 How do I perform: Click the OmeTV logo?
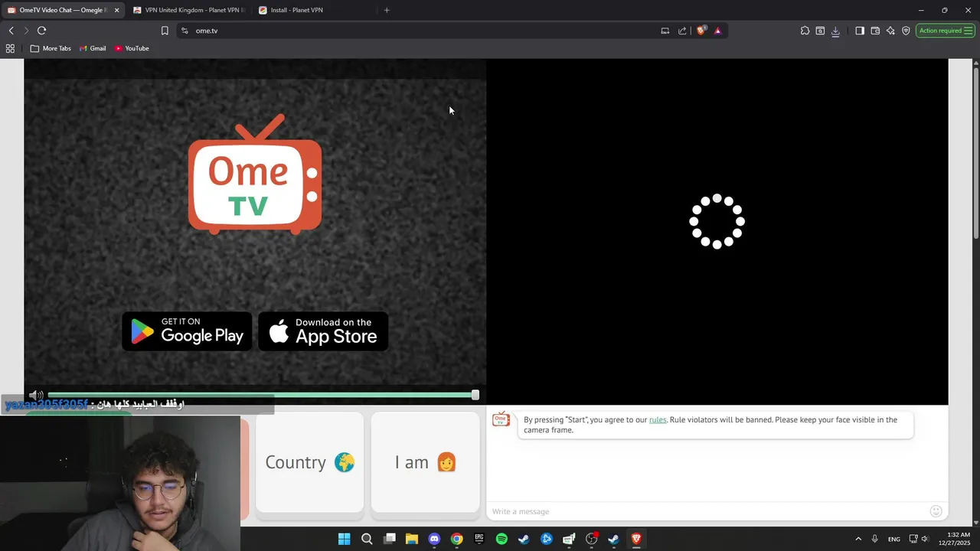255,174
